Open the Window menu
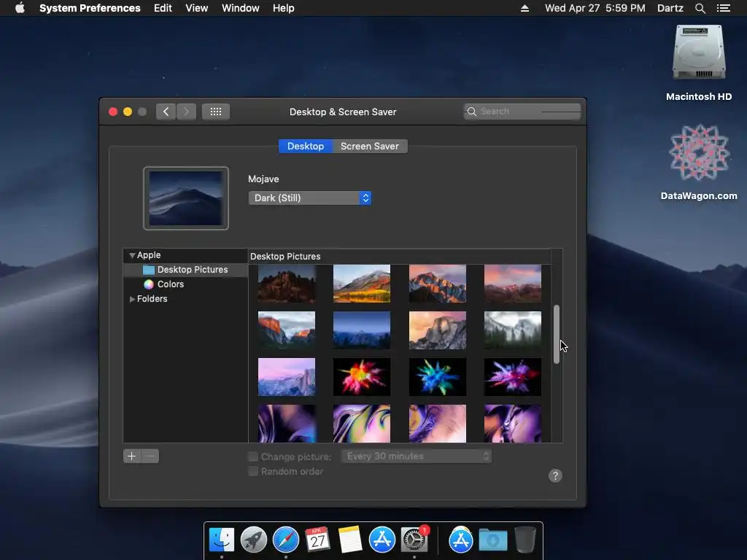Viewport: 747px width, 560px height. click(241, 8)
